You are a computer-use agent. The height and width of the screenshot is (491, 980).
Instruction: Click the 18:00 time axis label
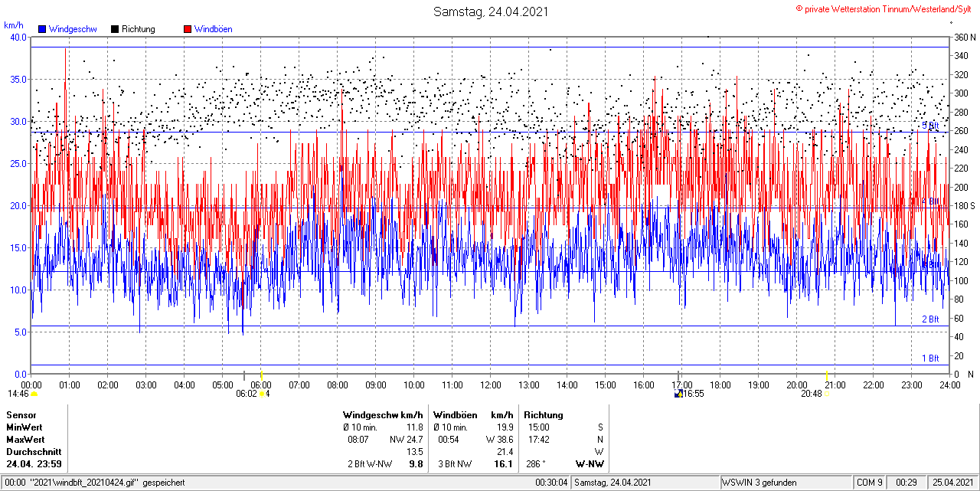(x=720, y=385)
